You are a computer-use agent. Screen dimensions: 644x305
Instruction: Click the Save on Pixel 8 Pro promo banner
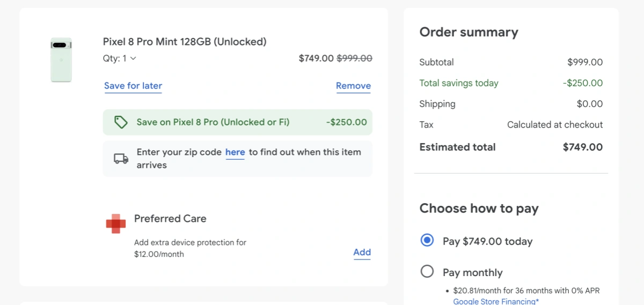coord(237,122)
